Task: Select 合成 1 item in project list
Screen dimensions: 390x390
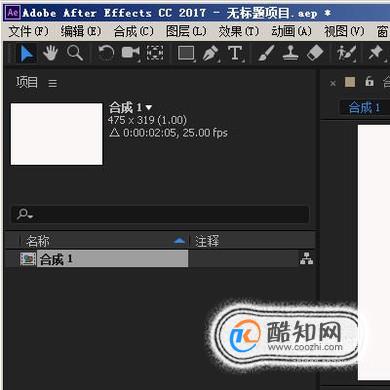Action: pyautogui.click(x=104, y=259)
